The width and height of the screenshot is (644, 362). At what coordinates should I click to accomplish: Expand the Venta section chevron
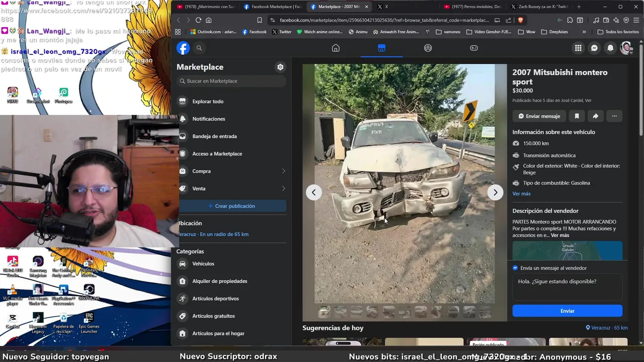pyautogui.click(x=283, y=189)
